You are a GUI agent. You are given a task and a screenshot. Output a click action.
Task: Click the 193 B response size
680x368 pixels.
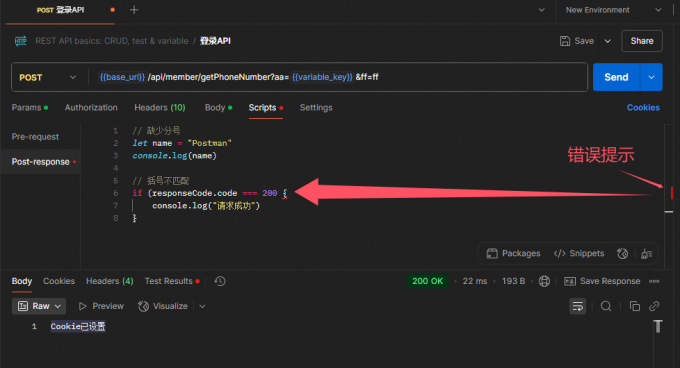[x=513, y=281]
